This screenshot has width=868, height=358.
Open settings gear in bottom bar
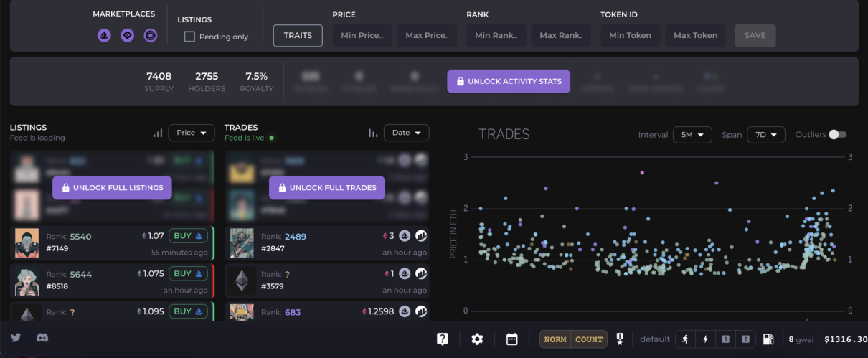(x=477, y=339)
